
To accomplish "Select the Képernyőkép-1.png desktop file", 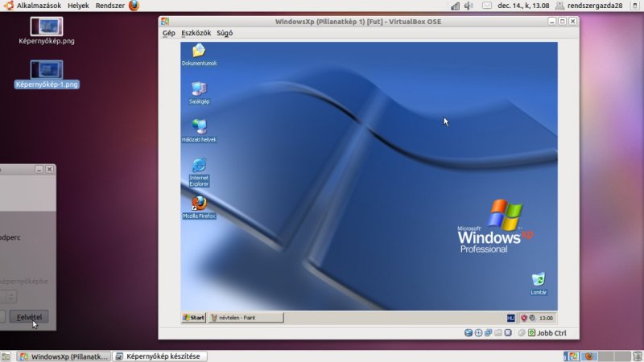I will [47, 75].
